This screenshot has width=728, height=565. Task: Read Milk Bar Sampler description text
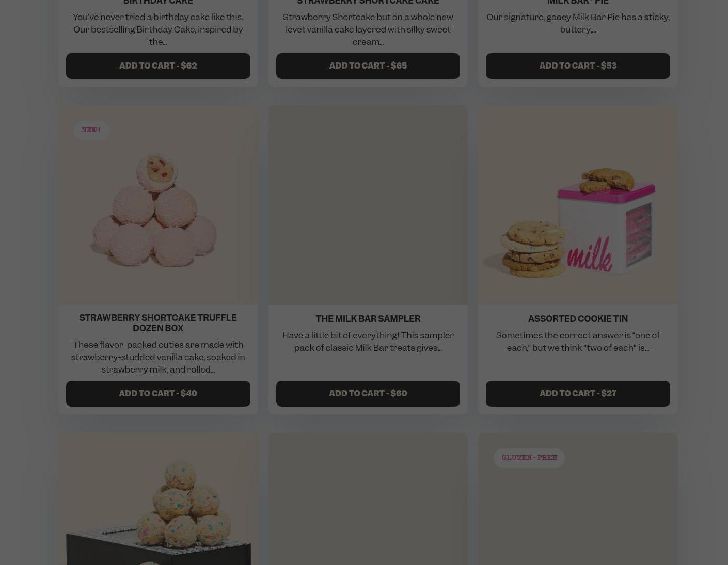368,342
